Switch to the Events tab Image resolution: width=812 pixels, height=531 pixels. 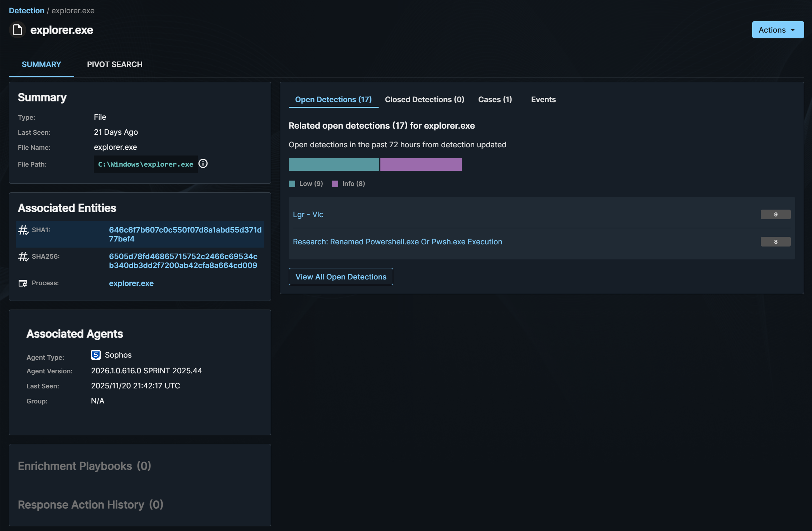pos(543,100)
